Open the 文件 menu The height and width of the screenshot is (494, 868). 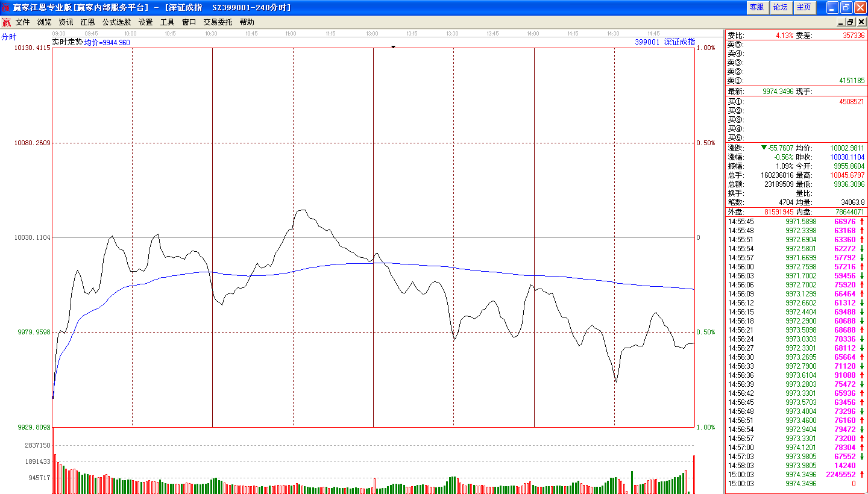point(23,22)
